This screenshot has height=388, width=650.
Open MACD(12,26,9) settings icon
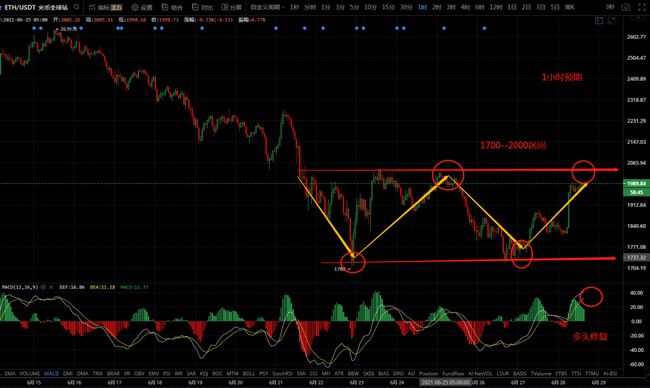pos(43,287)
